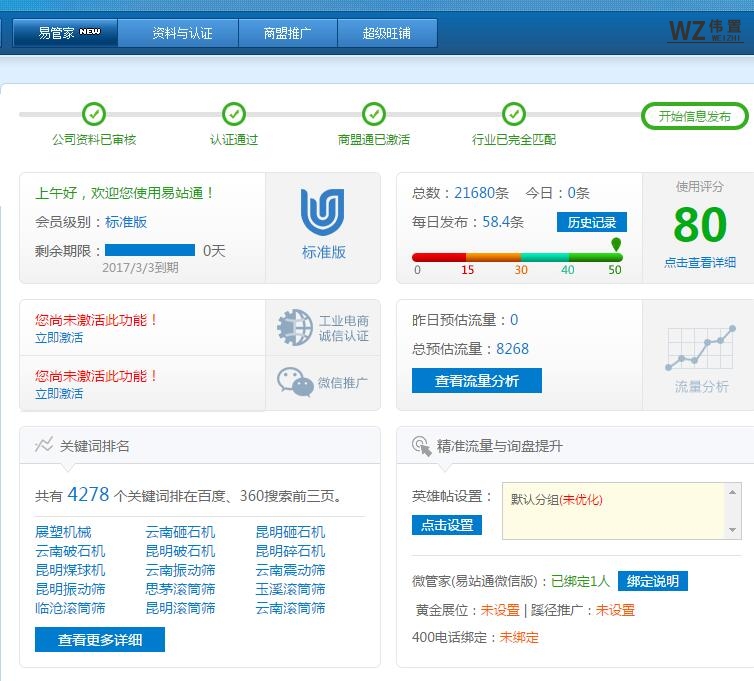The image size is (754, 681).
Task: Open 查看流量分析 traffic analysis
Action: 477,381
